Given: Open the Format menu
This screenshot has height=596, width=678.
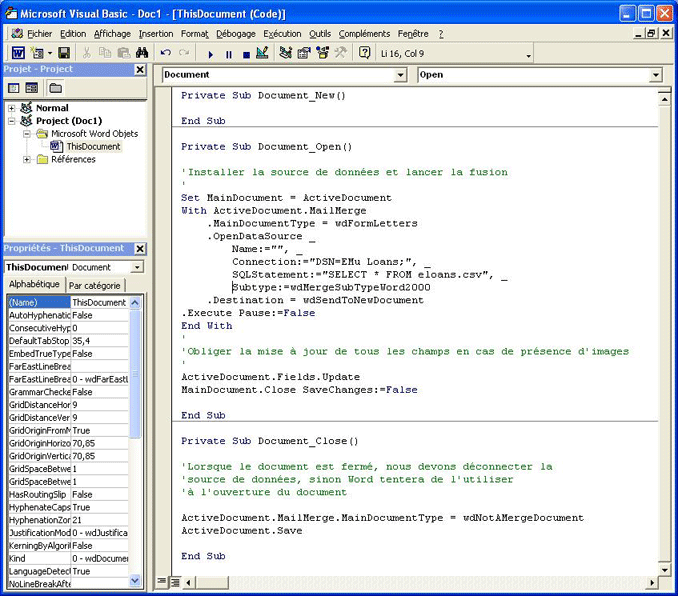Looking at the screenshot, I should coord(195,34).
